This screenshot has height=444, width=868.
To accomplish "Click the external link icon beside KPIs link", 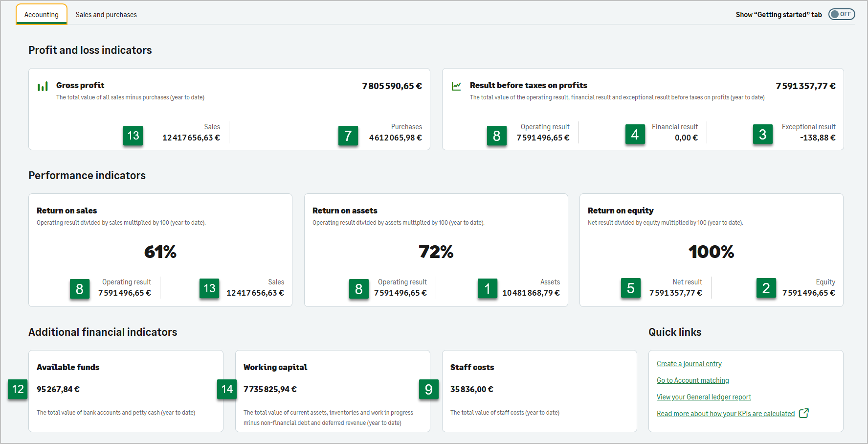I will pyautogui.click(x=803, y=413).
